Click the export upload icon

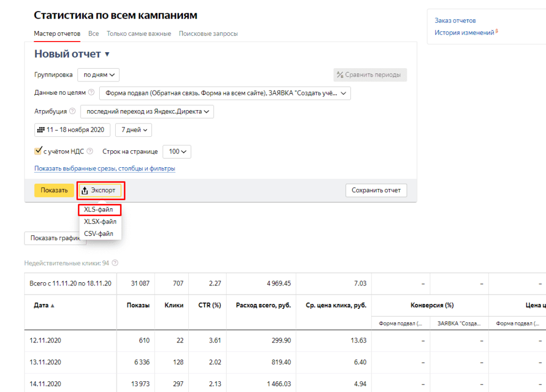tap(85, 190)
